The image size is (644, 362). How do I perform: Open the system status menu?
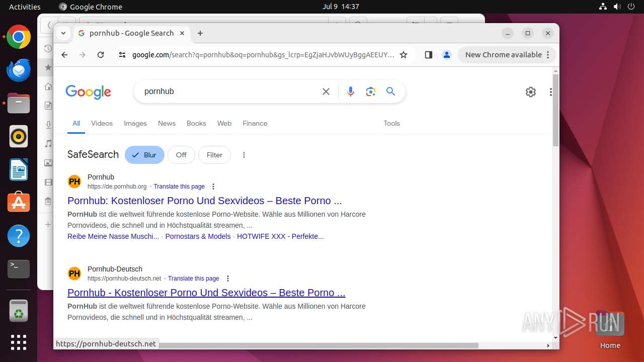point(617,7)
